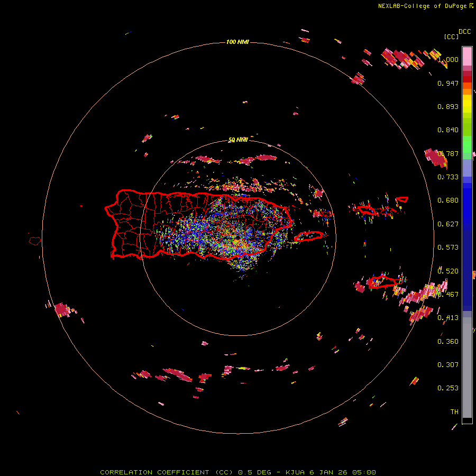Click the [CC] unit label

click(451, 36)
